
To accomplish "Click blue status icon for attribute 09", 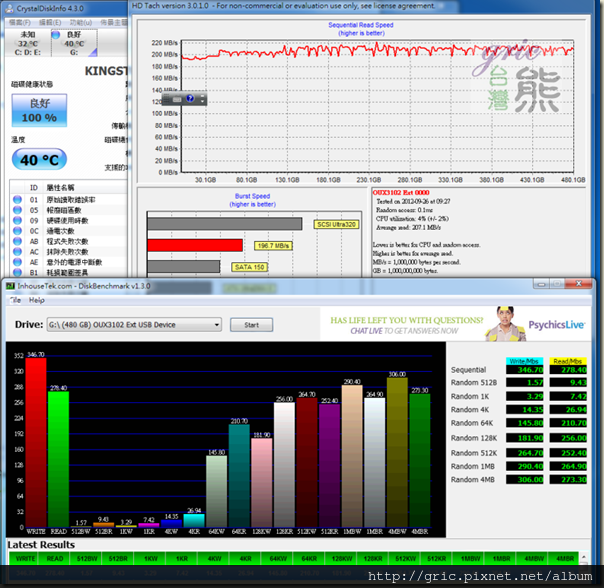I will click(17, 220).
